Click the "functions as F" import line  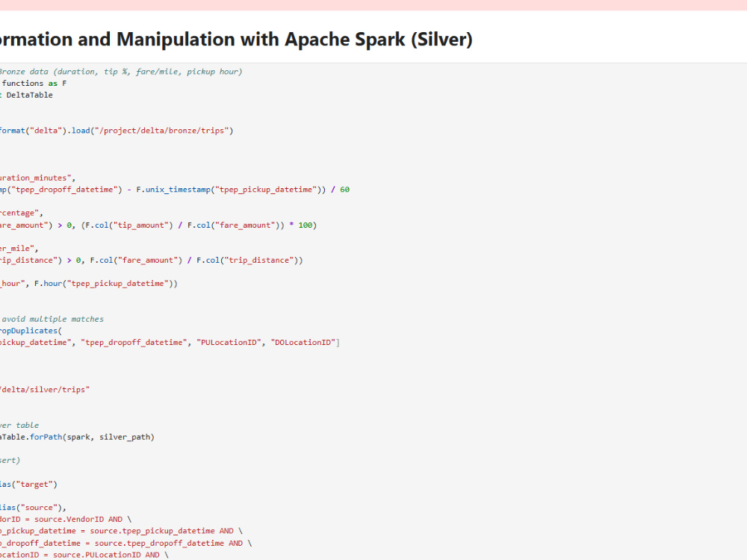coord(34,84)
